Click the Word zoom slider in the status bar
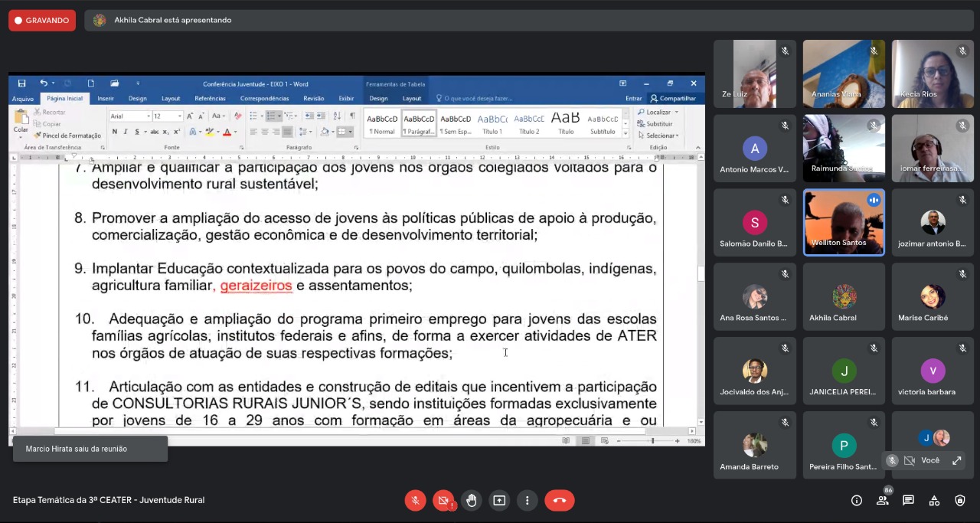The height and width of the screenshot is (523, 980). (x=652, y=441)
